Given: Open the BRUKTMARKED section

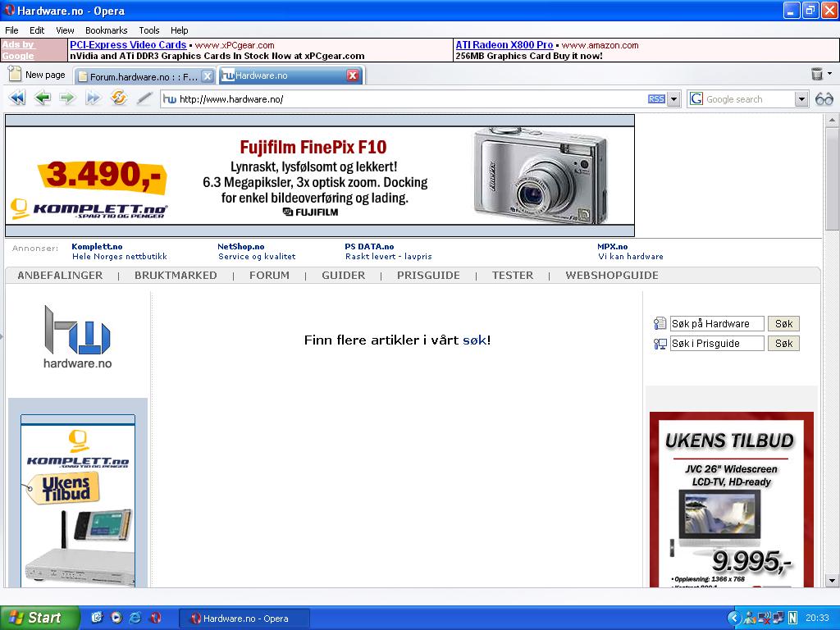Looking at the screenshot, I should tap(176, 276).
